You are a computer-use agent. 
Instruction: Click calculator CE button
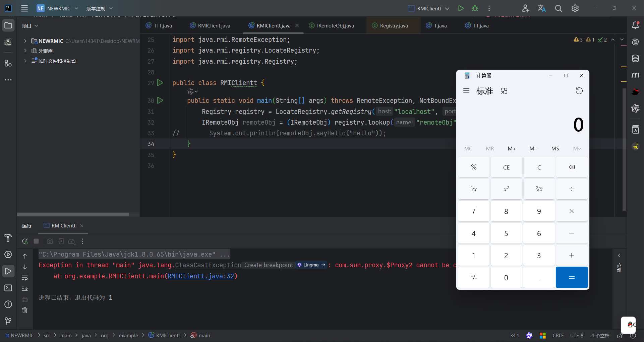(x=506, y=167)
